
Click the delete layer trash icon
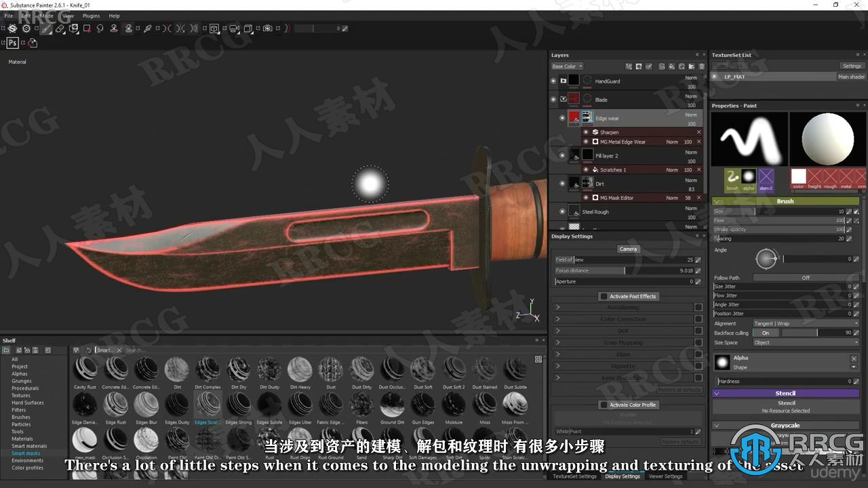coord(702,66)
